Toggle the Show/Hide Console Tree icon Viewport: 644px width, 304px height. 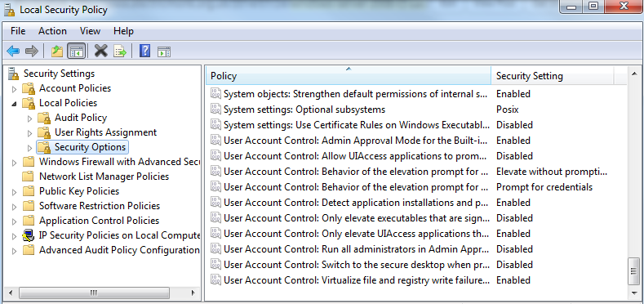77,51
